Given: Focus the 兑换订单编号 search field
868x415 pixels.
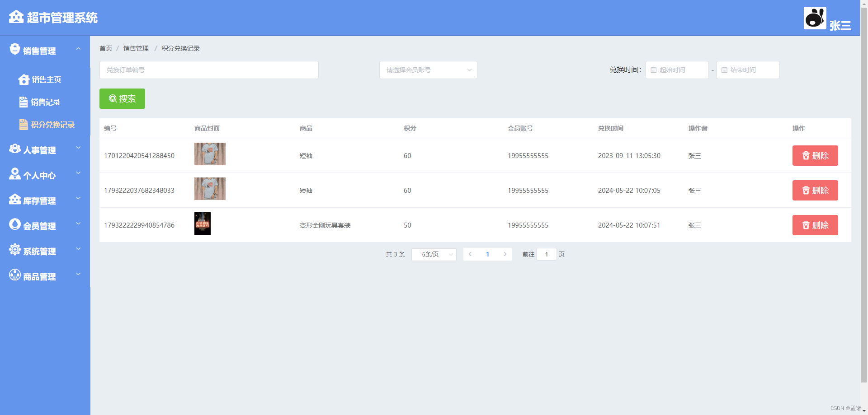Looking at the screenshot, I should (209, 70).
